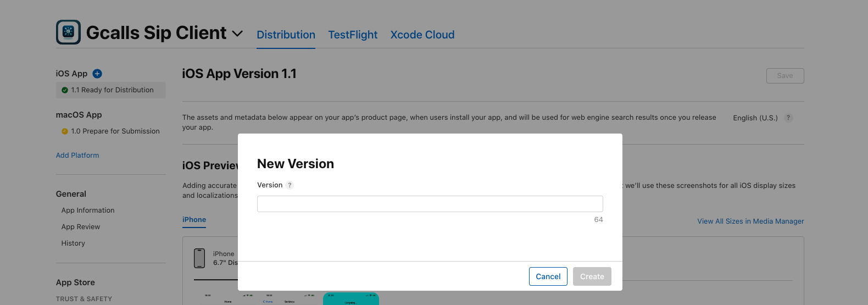This screenshot has width=868, height=305.
Task: Open the History page
Action: point(73,243)
